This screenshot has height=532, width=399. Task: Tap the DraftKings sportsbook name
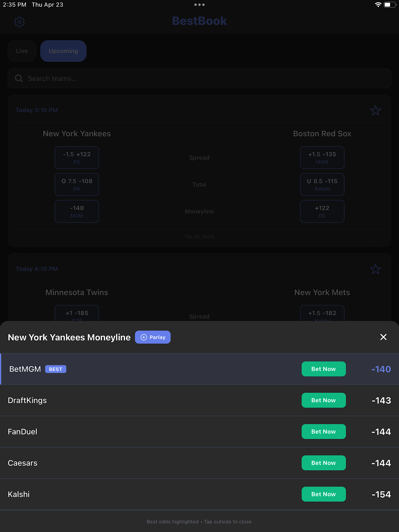pos(27,400)
